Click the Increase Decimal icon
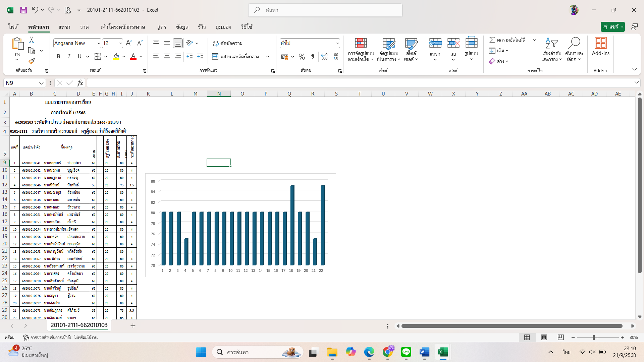This screenshot has width=644, height=362. (324, 57)
